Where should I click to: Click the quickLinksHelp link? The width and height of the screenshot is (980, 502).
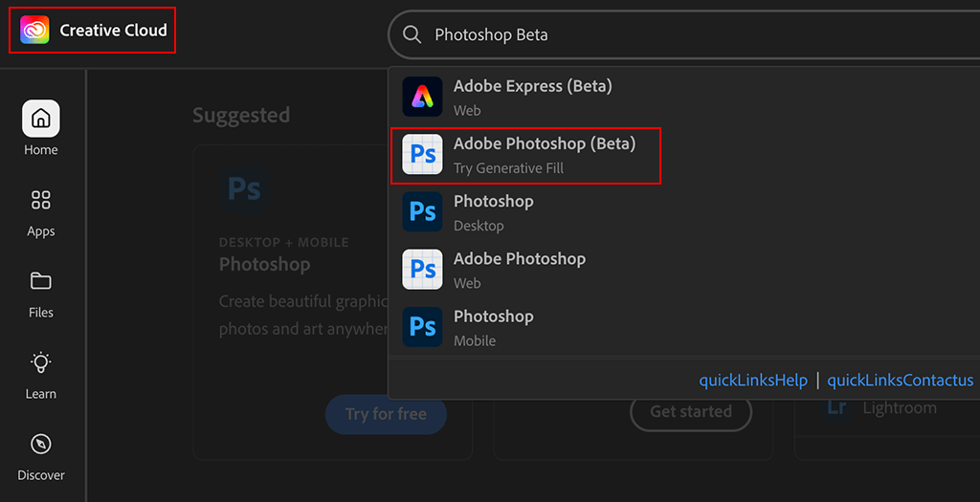[x=753, y=381]
